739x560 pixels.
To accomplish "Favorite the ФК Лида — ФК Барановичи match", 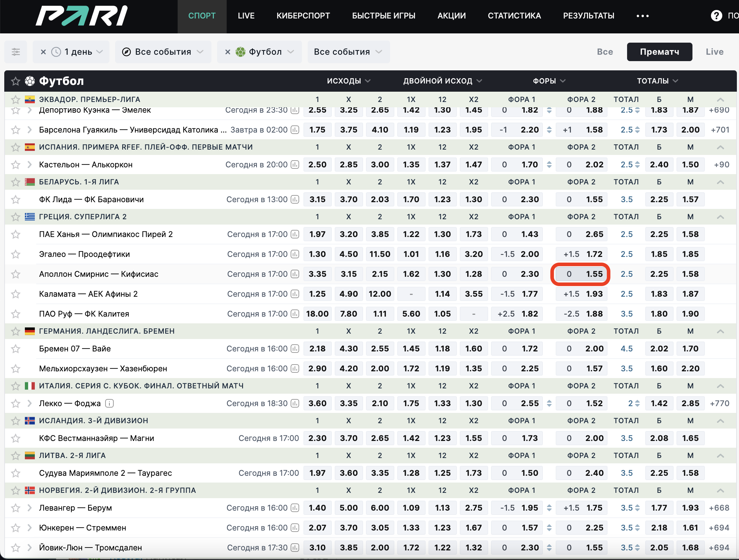I will point(16,199).
